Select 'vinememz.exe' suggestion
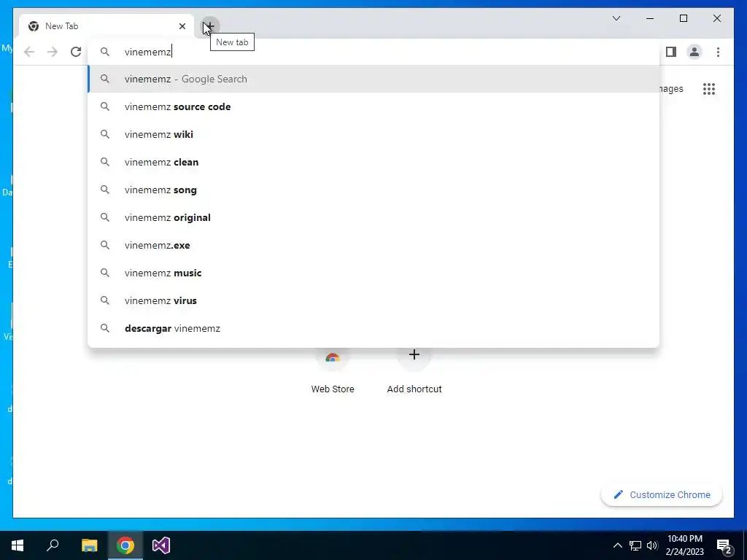 pos(373,245)
